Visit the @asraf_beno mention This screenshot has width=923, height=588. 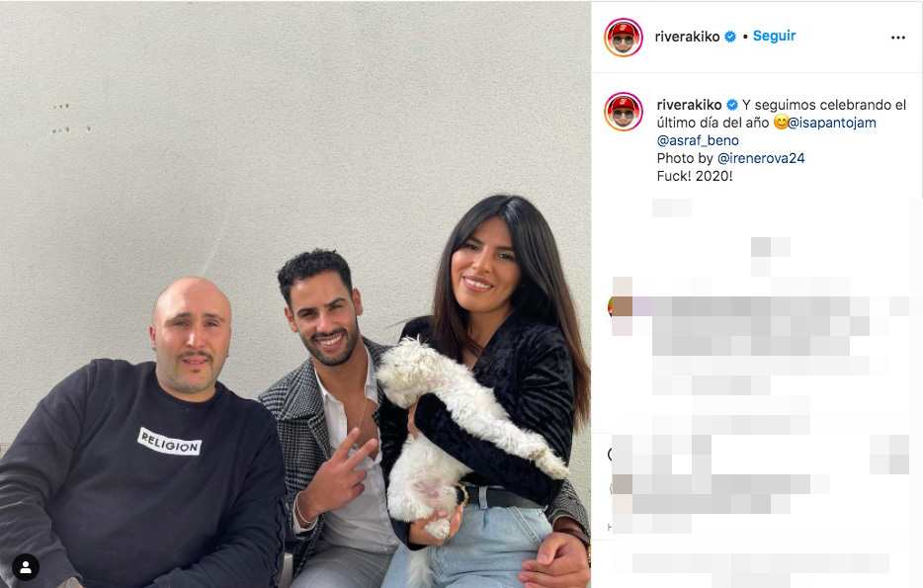(698, 140)
